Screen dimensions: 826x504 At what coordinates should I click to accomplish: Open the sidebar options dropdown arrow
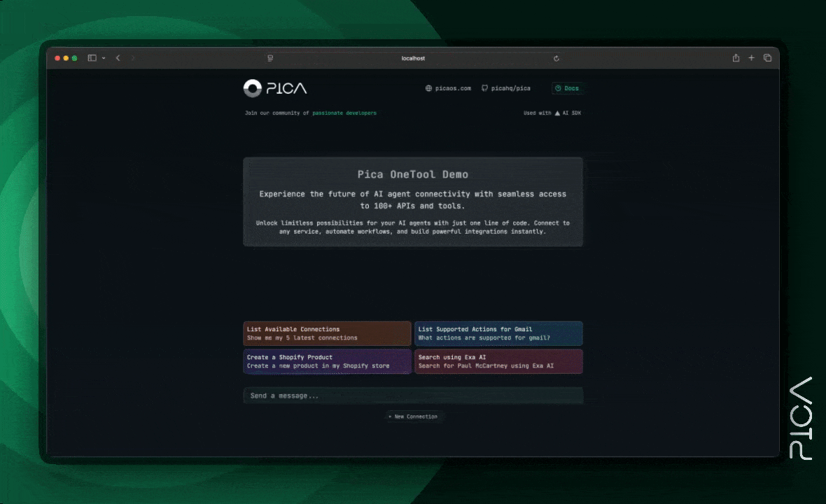(x=104, y=58)
